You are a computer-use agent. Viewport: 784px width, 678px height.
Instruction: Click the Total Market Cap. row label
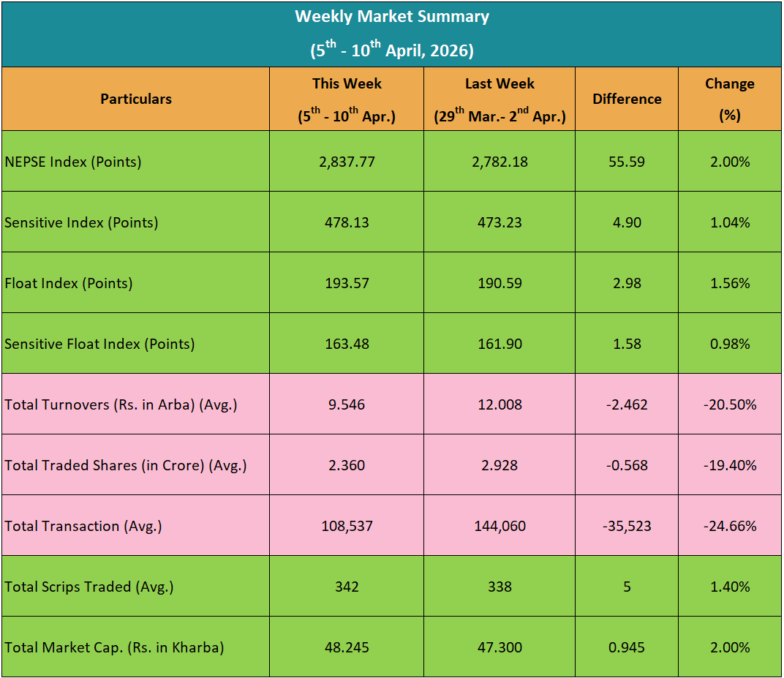(114, 647)
